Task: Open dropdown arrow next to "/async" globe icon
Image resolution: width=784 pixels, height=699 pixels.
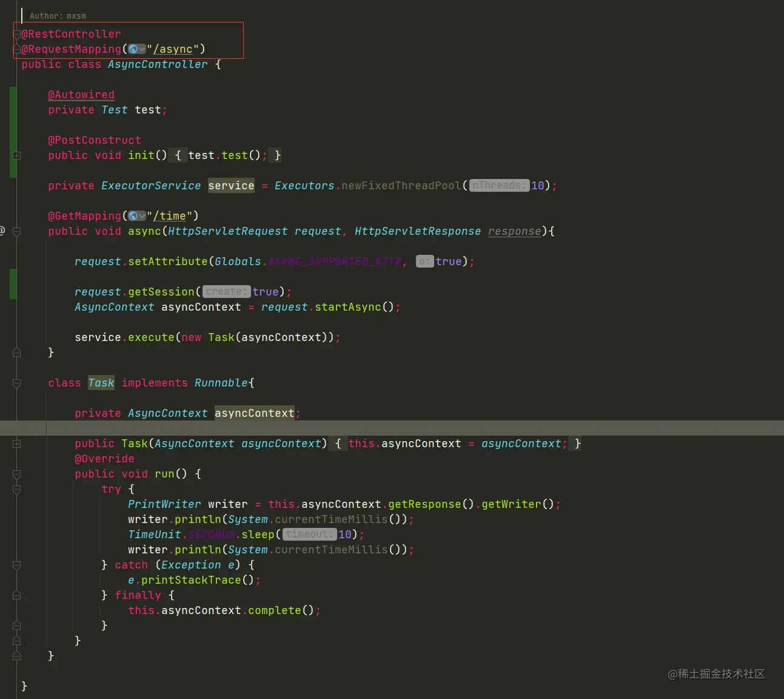Action: 142,49
